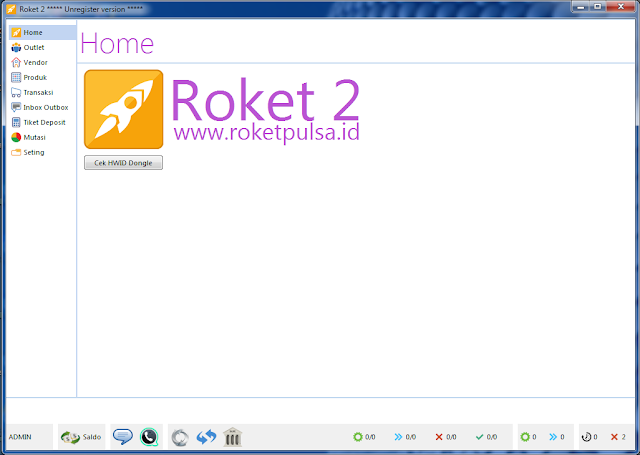Click the large orange rocket logo
This screenshot has height=455, width=640.
click(x=124, y=109)
